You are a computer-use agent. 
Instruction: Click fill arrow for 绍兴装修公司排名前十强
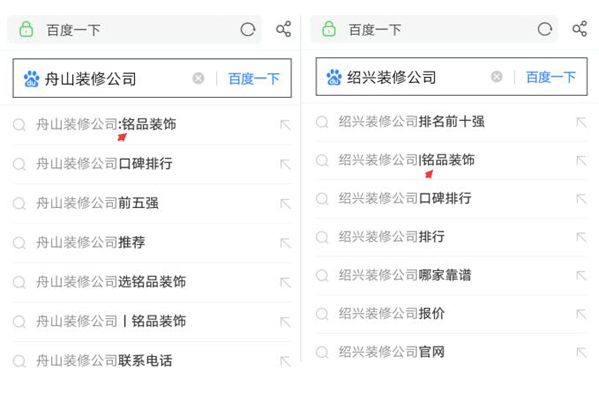[581, 122]
